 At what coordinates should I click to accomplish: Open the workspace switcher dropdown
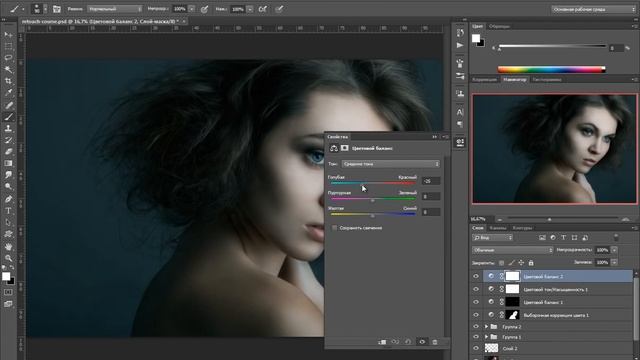click(x=593, y=9)
